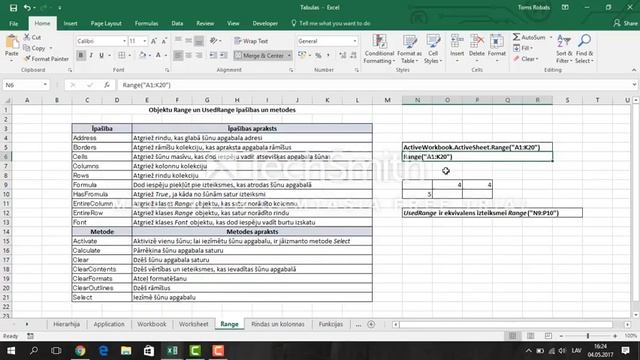Add a new sheet with plus icon
The image size is (640, 360).
pyautogui.click(x=371, y=324)
